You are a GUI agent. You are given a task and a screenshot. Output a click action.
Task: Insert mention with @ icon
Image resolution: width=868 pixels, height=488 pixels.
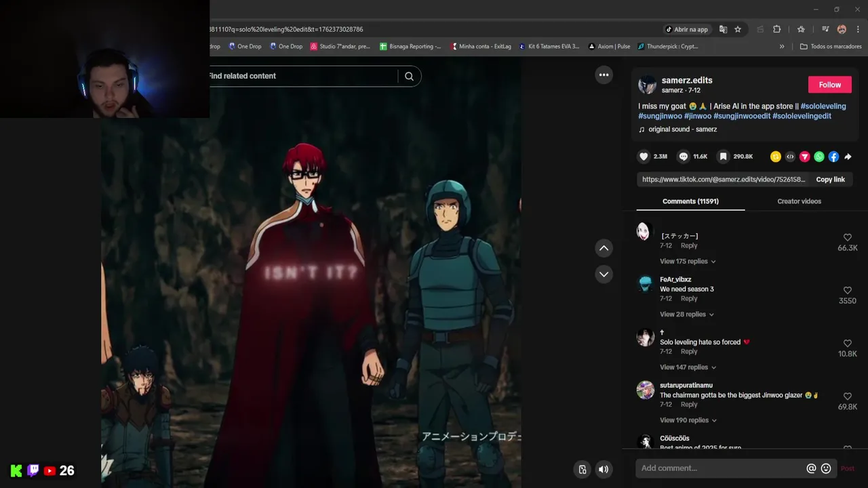coord(811,468)
